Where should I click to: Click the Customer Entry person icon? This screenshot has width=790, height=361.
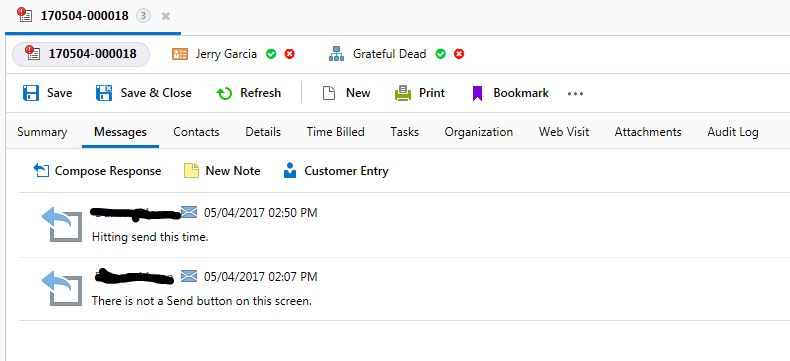click(290, 171)
